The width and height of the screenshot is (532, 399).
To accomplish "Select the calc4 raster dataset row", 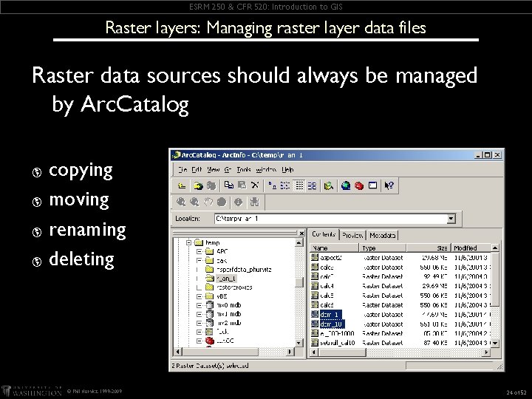I will click(400, 286).
